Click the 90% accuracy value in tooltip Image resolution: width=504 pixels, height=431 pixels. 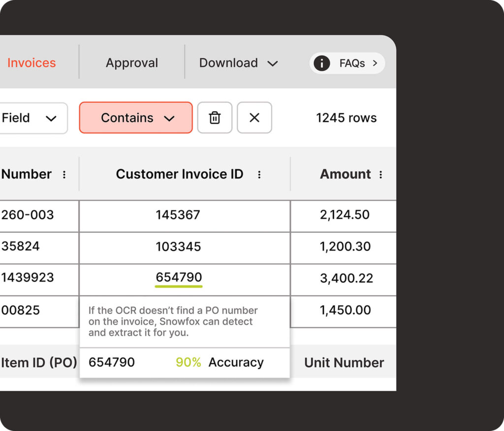point(189,363)
